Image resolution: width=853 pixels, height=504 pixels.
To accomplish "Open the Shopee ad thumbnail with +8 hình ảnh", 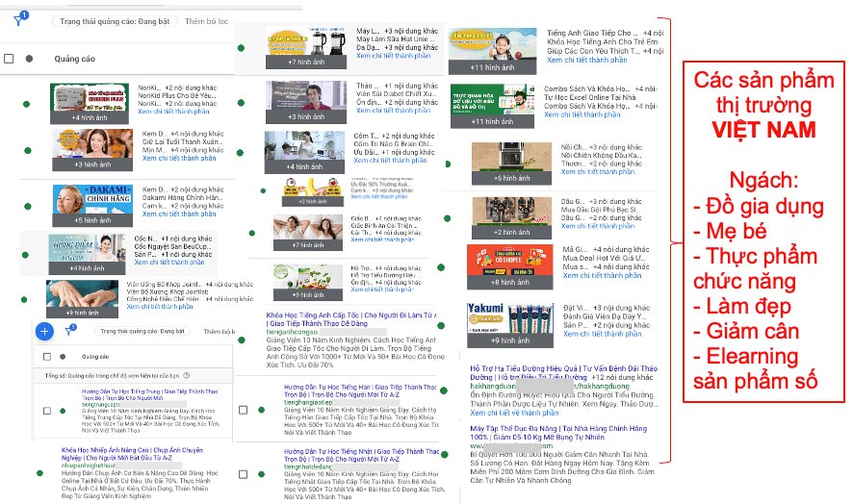I will click(509, 267).
